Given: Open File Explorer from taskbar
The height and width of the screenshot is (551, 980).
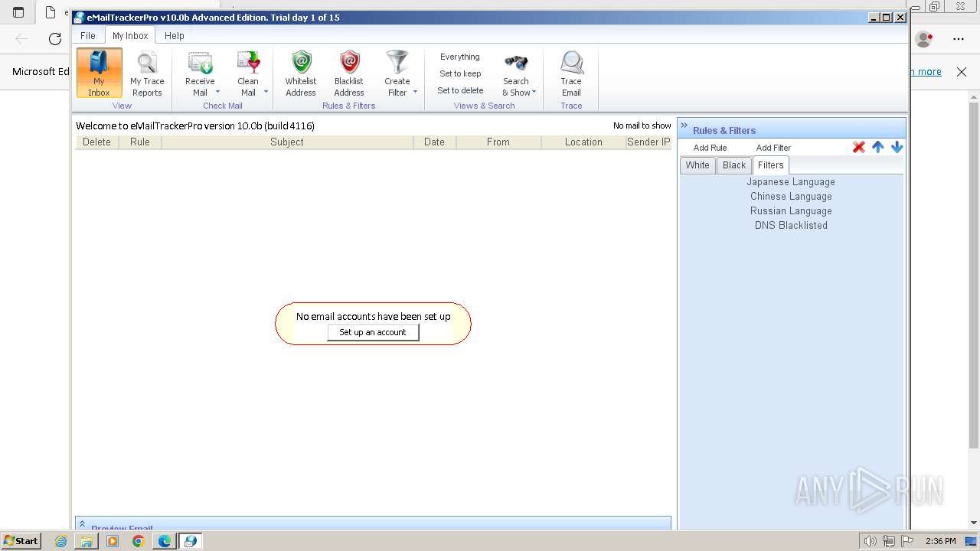Looking at the screenshot, I should tap(87, 541).
